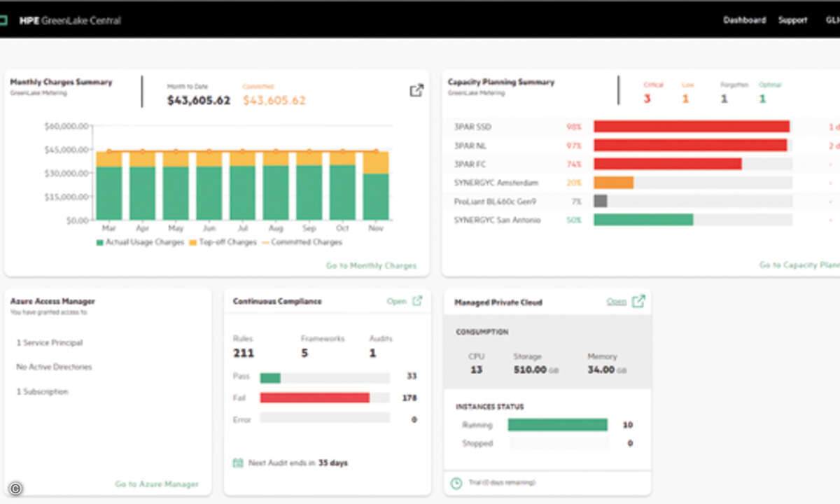Click the 3PAR FC capacity bar

(x=668, y=164)
